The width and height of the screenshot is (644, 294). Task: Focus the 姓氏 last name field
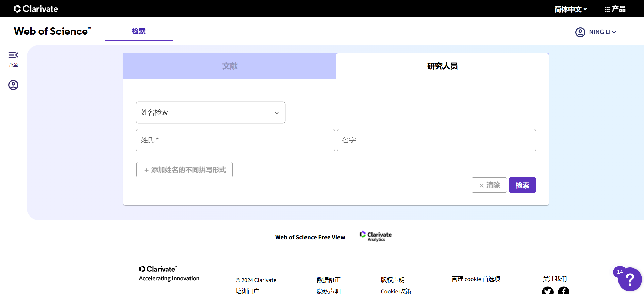coord(235,140)
